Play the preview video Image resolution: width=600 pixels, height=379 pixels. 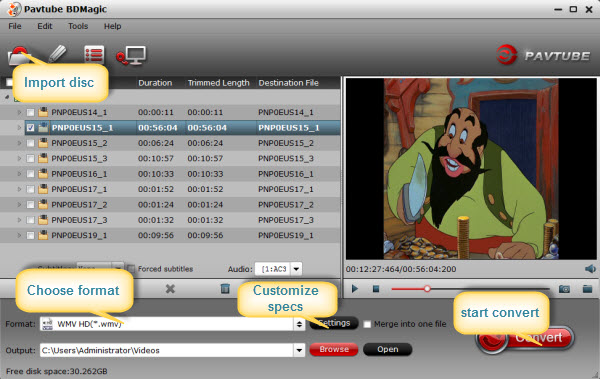(x=355, y=289)
